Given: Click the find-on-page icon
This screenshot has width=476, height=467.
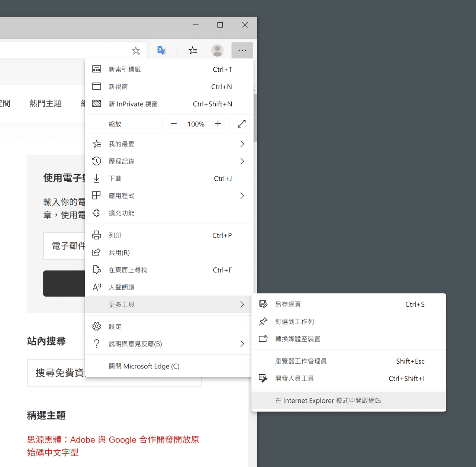Looking at the screenshot, I should click(x=97, y=270).
